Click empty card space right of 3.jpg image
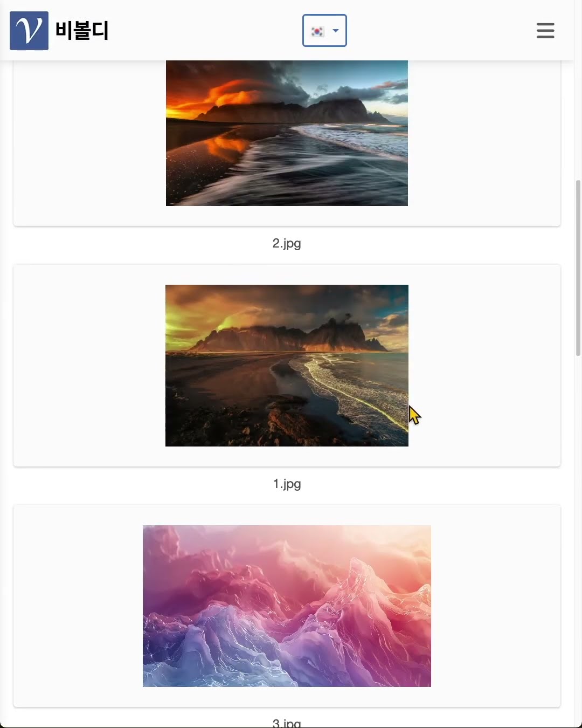The width and height of the screenshot is (582, 728). point(496,606)
